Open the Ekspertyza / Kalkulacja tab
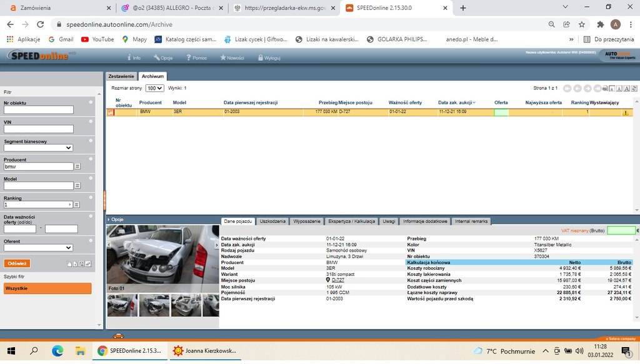Viewport: 640px width, 364px height. [x=351, y=221]
